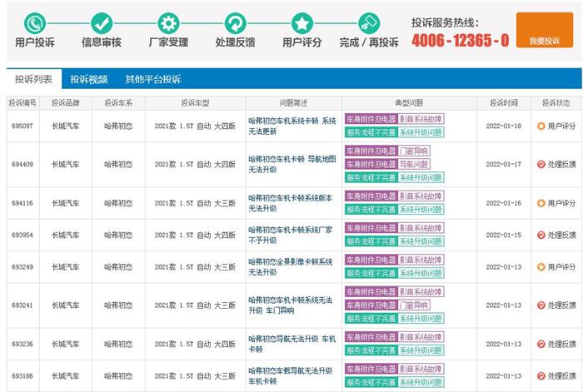Open complaint 哈弗初恋车机卡顿系统版本无法升级
The image size is (583, 392).
pos(290,203)
